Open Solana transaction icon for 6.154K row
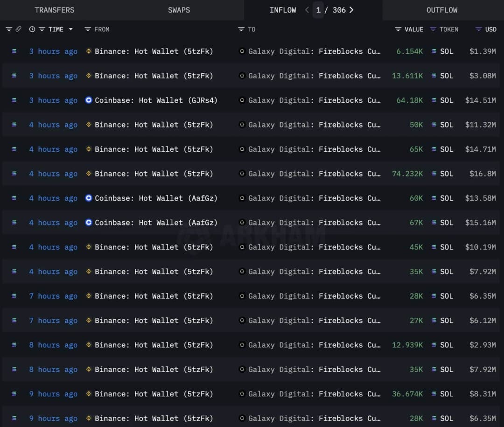Viewport: 504px width, 427px height. pos(14,51)
